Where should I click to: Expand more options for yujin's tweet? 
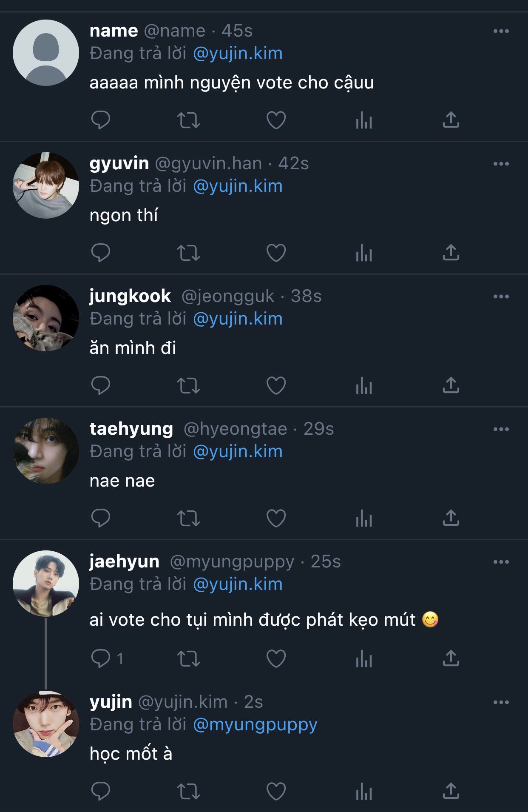pos(501,702)
